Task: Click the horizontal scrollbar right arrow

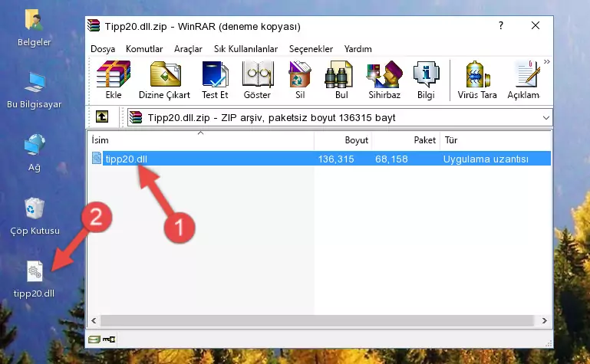Action: pyautogui.click(x=544, y=321)
